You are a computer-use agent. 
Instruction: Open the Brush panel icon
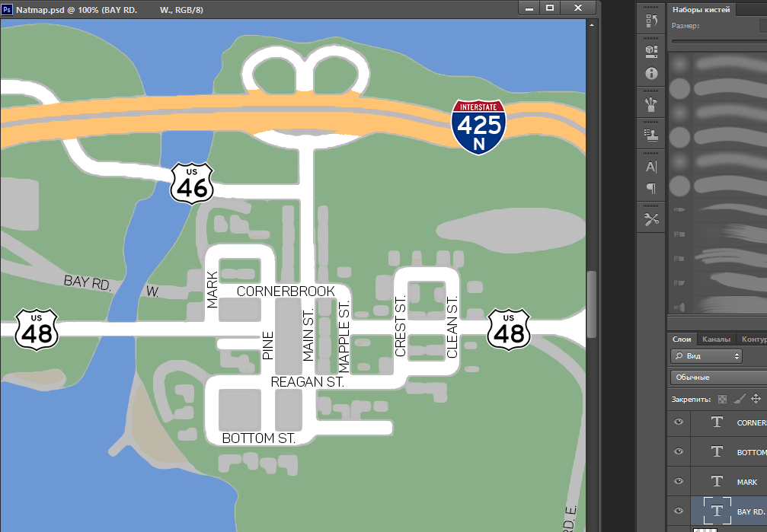click(x=651, y=104)
